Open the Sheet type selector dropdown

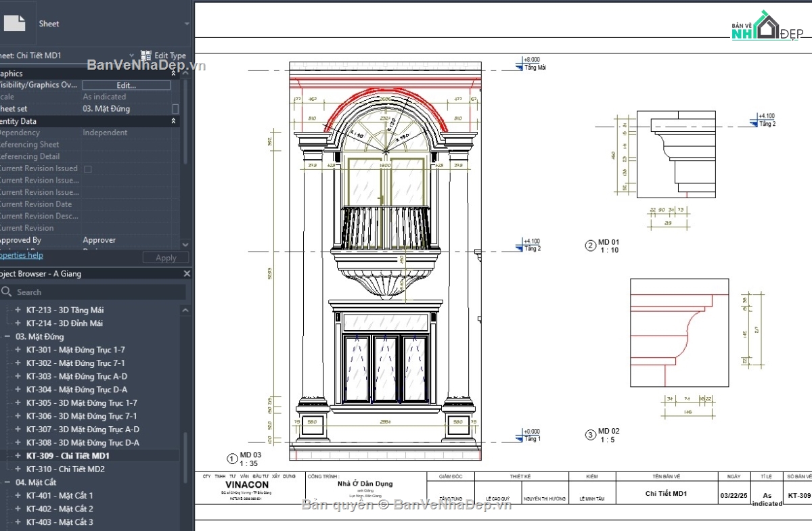[x=187, y=23]
